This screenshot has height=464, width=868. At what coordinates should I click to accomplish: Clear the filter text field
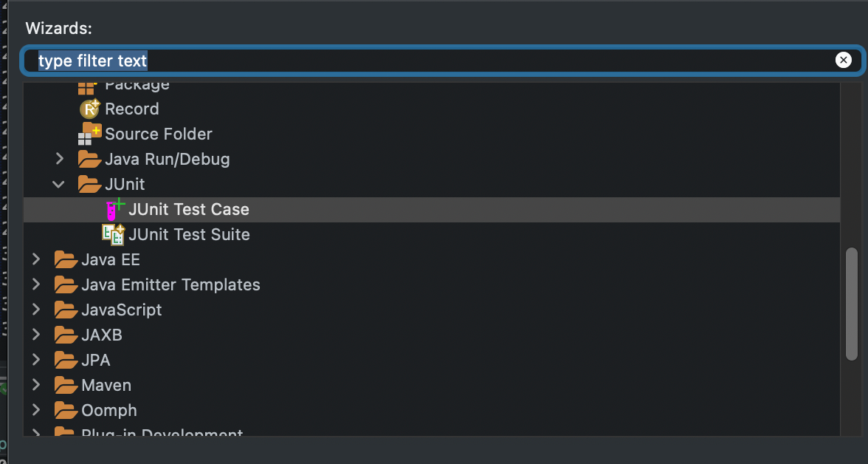844,60
